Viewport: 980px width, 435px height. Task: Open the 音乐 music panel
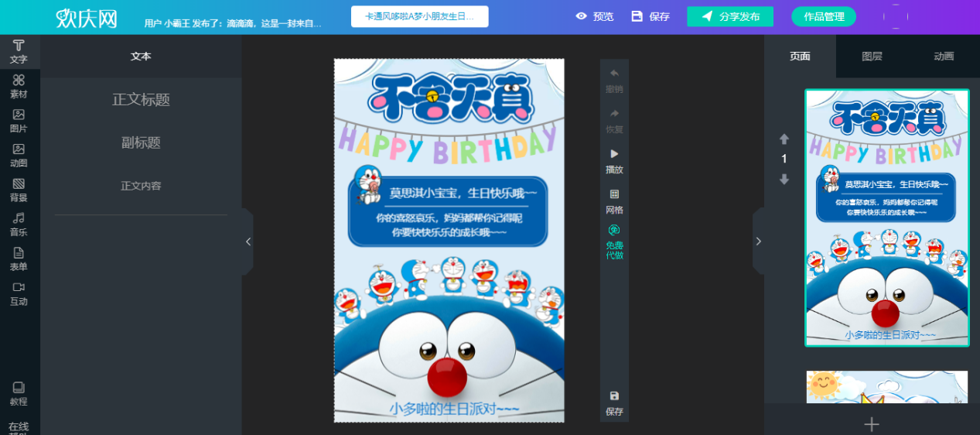(x=19, y=224)
